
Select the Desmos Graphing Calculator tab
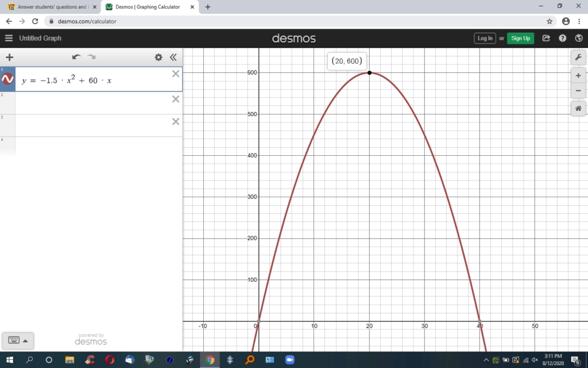click(x=148, y=7)
